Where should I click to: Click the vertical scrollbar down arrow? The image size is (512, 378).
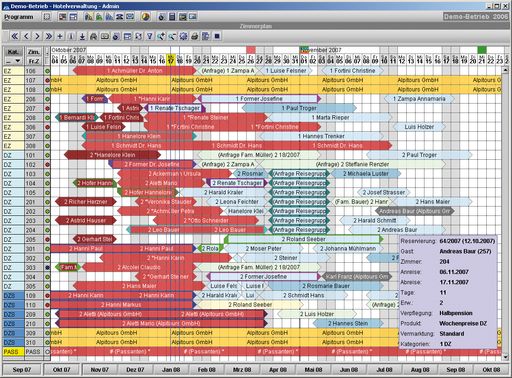pyautogui.click(x=505, y=357)
